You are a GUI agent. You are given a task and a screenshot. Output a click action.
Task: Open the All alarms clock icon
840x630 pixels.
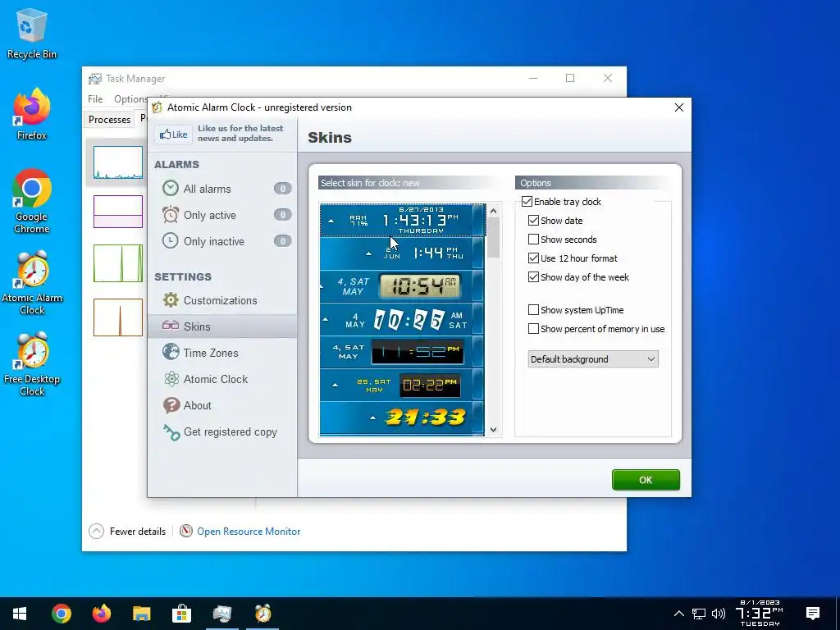coord(171,188)
